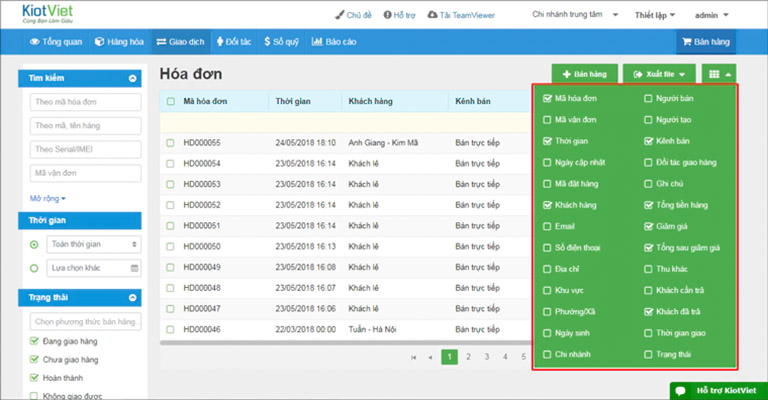Expand the Xuất file dropdown
This screenshot has height=400, width=768.
pyautogui.click(x=659, y=74)
